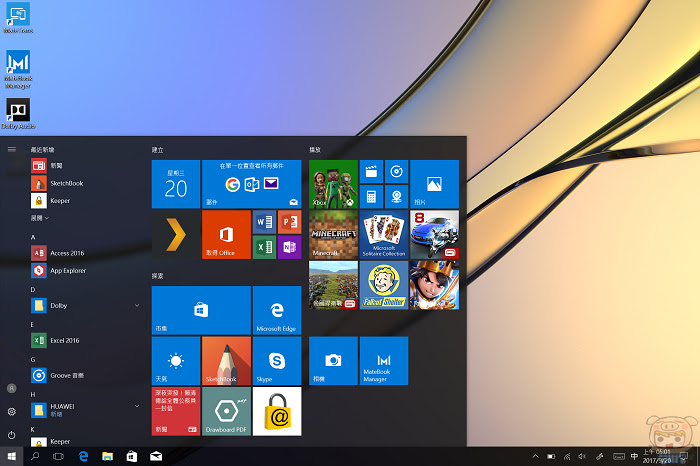This screenshot has height=466, width=700.
Task: Launch Word from the small tile
Action: (264, 222)
